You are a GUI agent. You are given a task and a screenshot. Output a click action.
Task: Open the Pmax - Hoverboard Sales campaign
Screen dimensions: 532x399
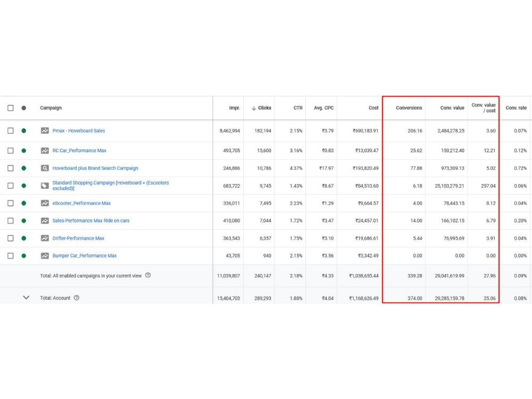click(x=79, y=131)
